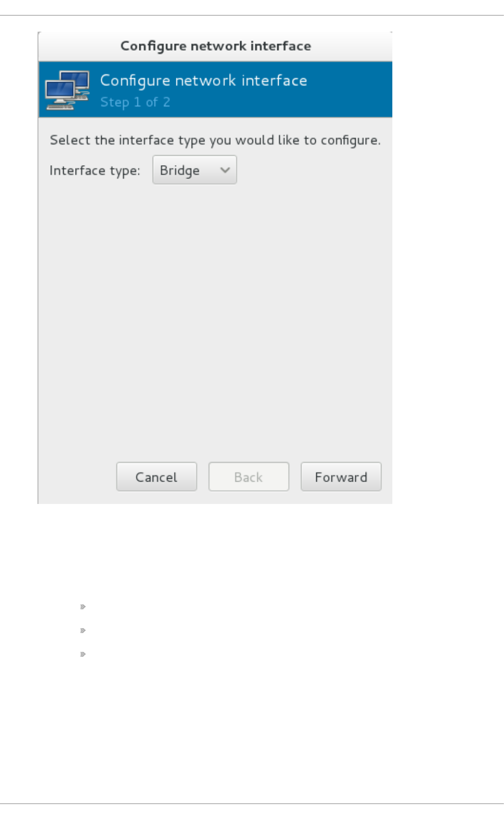Click the second bullet marker below dialog
This screenshot has width=504, height=819.
tap(83, 630)
